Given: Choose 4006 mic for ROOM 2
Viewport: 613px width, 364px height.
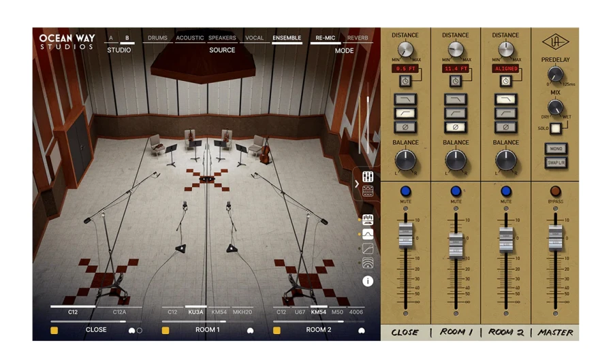Looking at the screenshot, I should click(356, 312).
